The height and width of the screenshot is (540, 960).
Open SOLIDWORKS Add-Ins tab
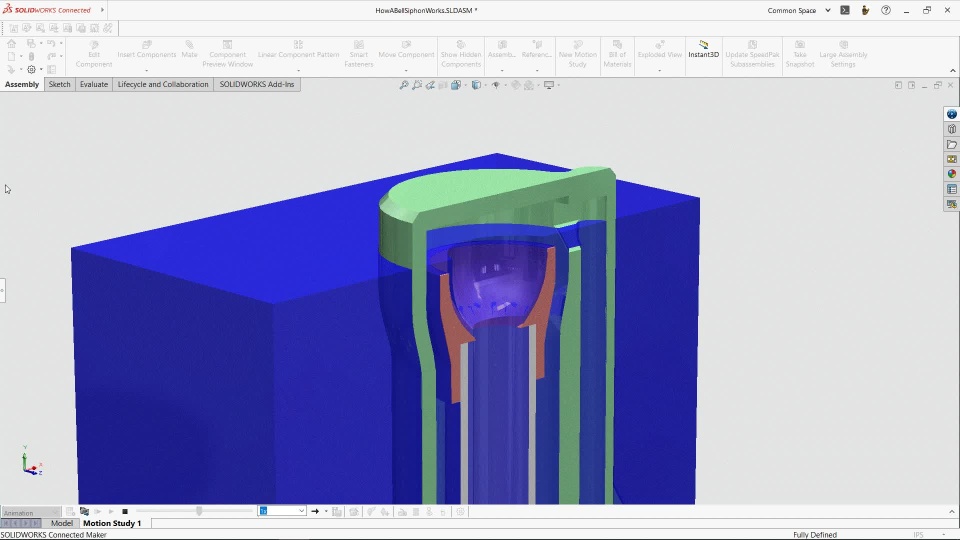click(257, 84)
